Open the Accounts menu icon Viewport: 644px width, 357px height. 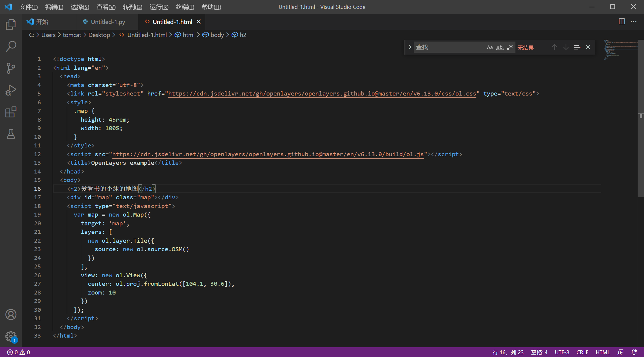(11, 315)
